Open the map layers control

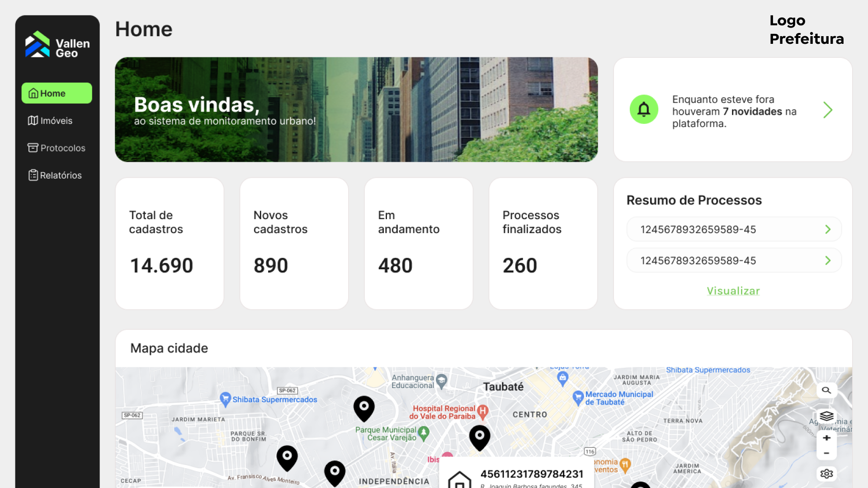click(x=826, y=416)
